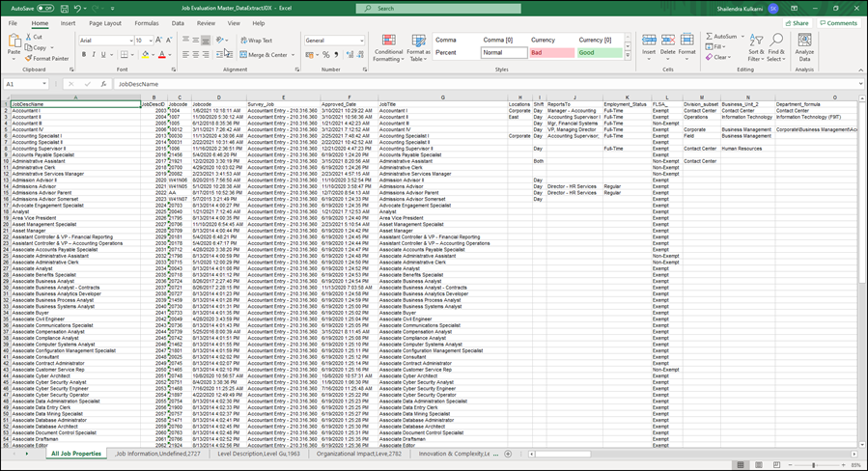Click the Share button
Image resolution: width=868 pixels, height=471 pixels.
(797, 22)
